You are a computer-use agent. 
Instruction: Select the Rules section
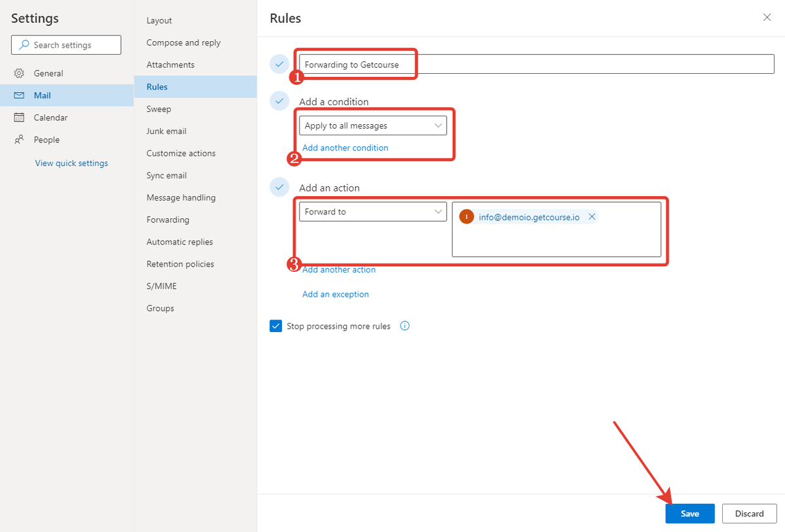195,87
